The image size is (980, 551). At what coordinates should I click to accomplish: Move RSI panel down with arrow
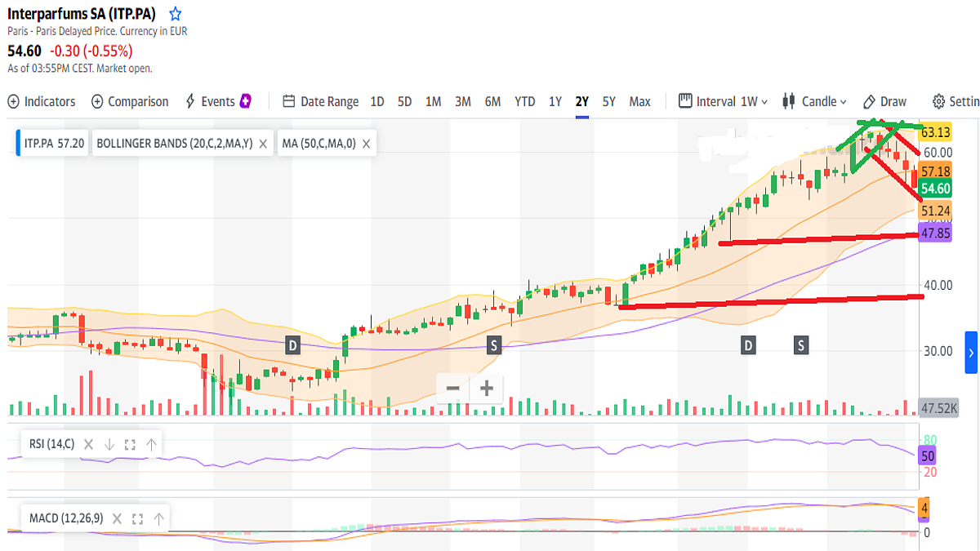tap(109, 445)
